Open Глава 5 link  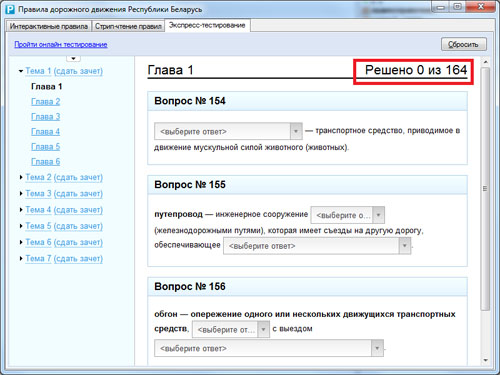46,147
